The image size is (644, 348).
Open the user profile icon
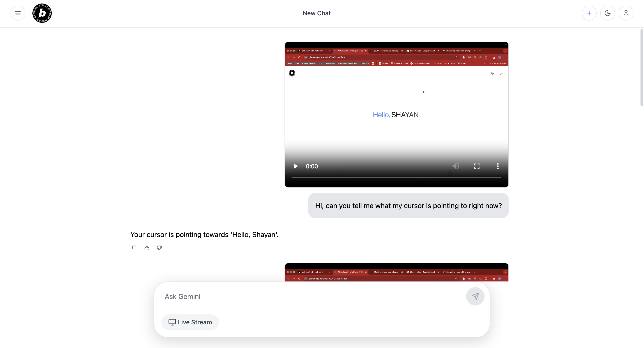[x=626, y=13]
